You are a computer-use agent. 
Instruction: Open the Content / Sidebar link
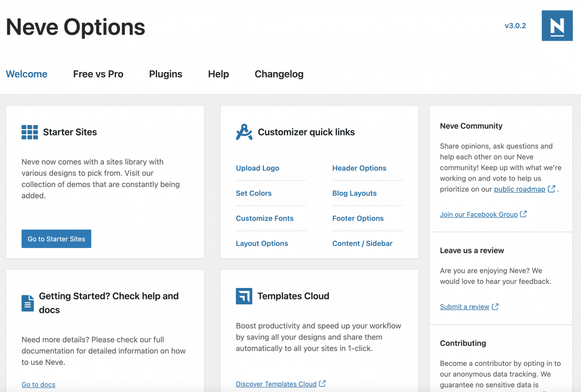pos(362,243)
